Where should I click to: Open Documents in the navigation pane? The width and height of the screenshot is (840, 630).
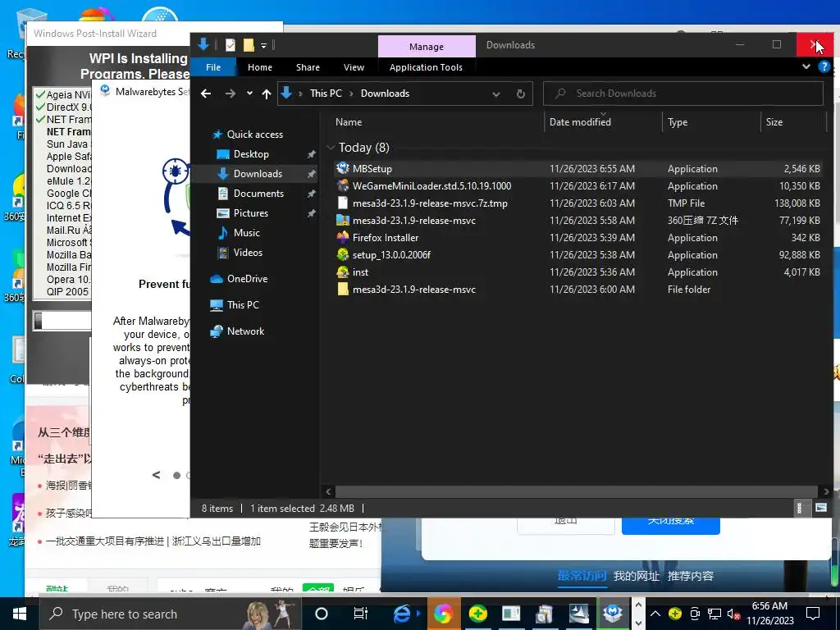tap(258, 194)
